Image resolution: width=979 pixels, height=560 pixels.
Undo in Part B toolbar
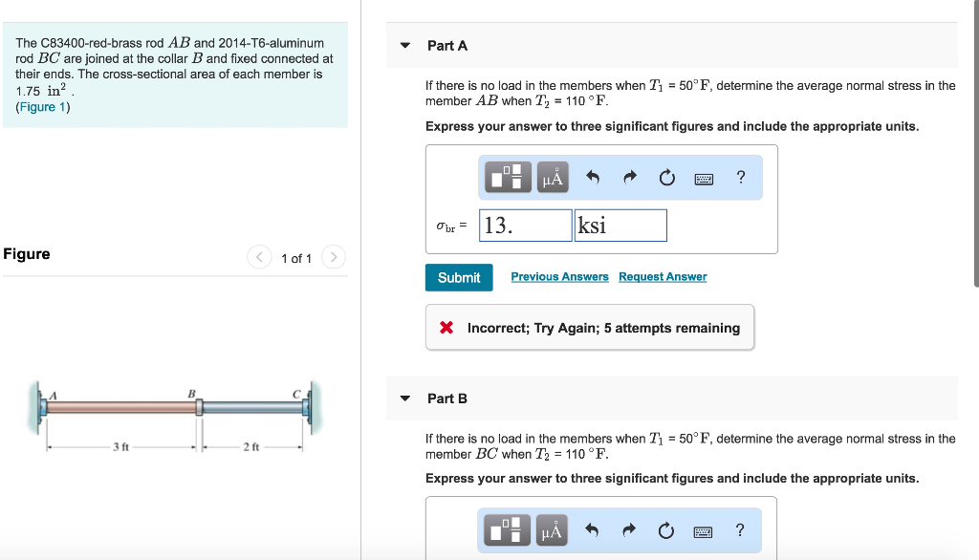click(593, 530)
